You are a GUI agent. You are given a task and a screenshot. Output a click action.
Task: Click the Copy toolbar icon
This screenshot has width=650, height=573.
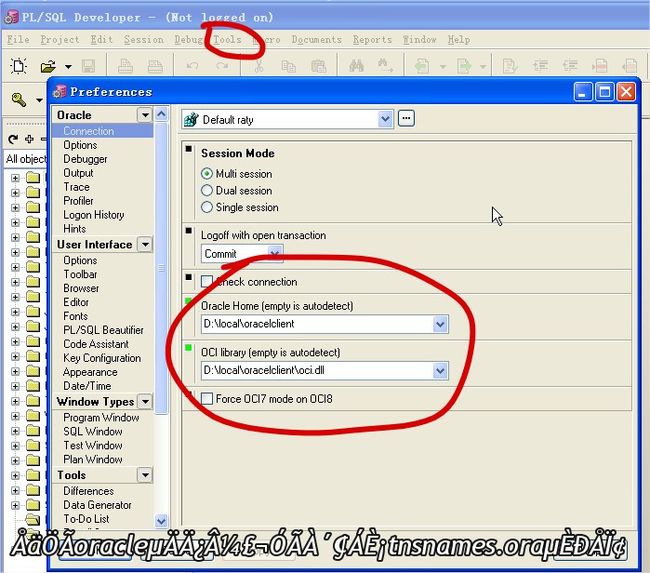point(289,66)
